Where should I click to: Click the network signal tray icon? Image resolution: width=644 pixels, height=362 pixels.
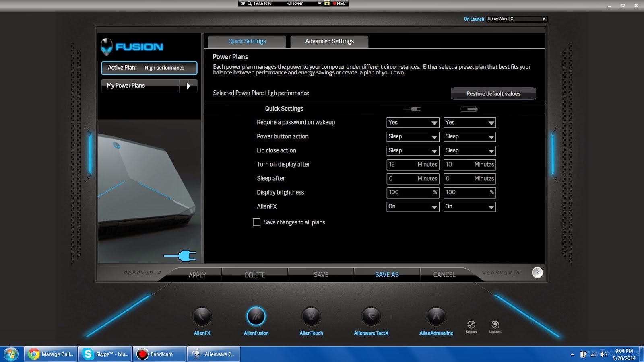point(593,354)
